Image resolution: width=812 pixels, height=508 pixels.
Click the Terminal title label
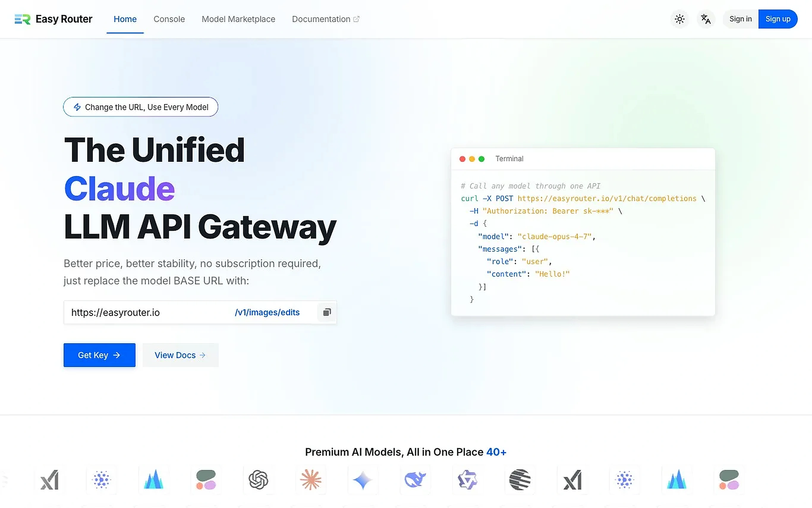click(509, 159)
